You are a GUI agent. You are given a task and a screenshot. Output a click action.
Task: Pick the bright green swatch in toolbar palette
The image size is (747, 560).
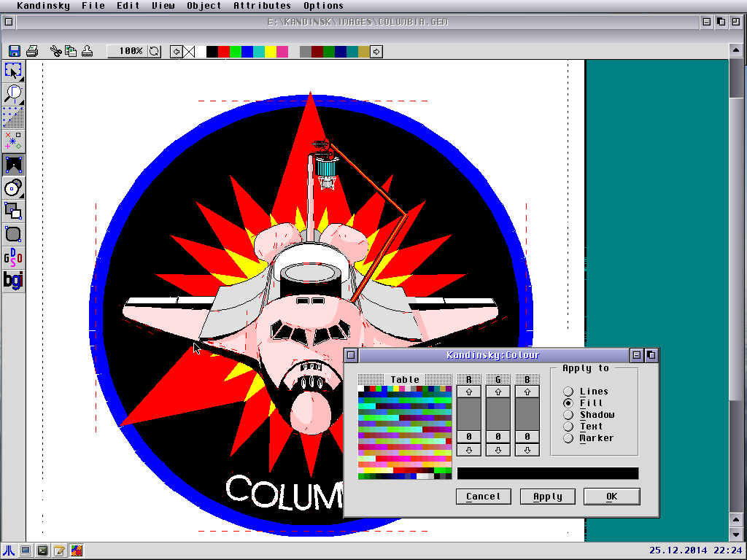[236, 52]
